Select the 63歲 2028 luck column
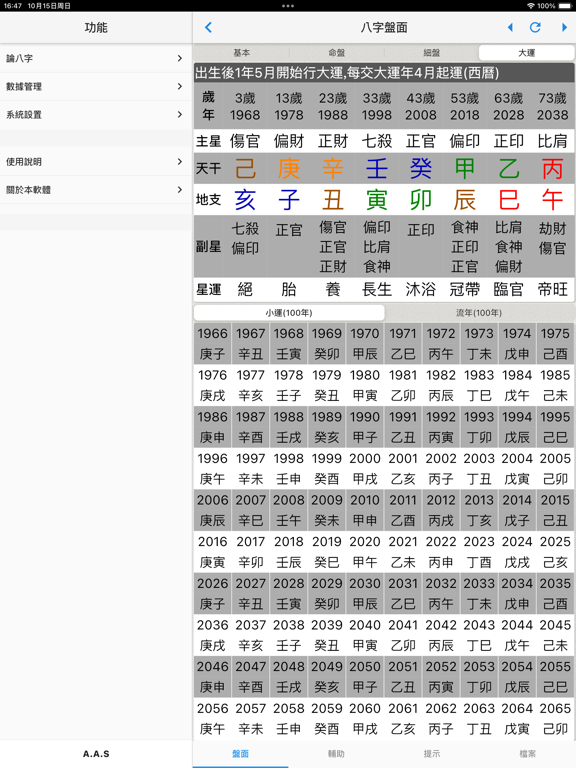This screenshot has height=768, width=576. coord(508,106)
